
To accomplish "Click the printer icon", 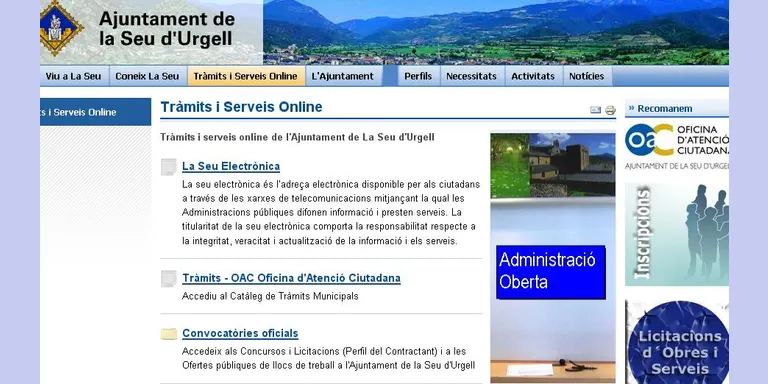I will tap(610, 110).
